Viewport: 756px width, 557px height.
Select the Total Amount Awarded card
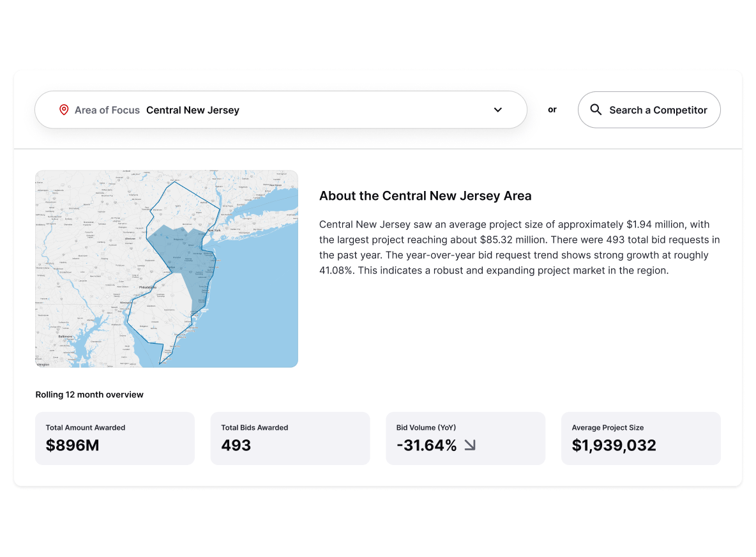tap(115, 438)
